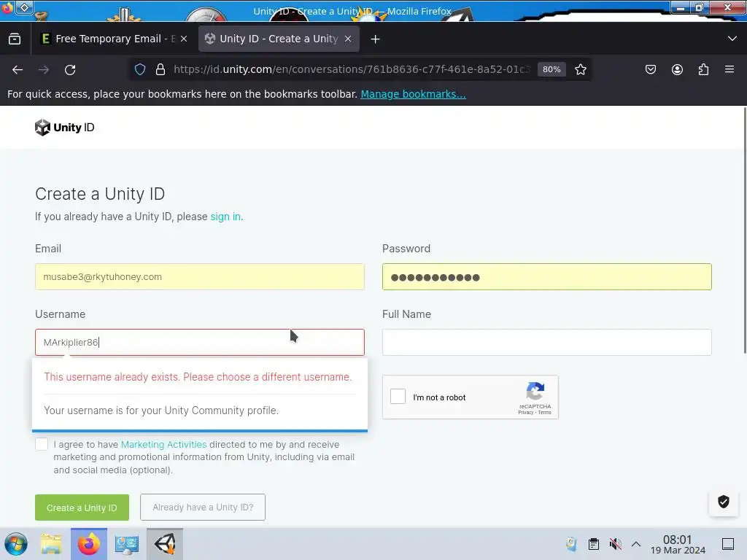Screen dimensions: 747x560
Task: Open Unity Hub icon in taskbar
Action: [x=165, y=544]
